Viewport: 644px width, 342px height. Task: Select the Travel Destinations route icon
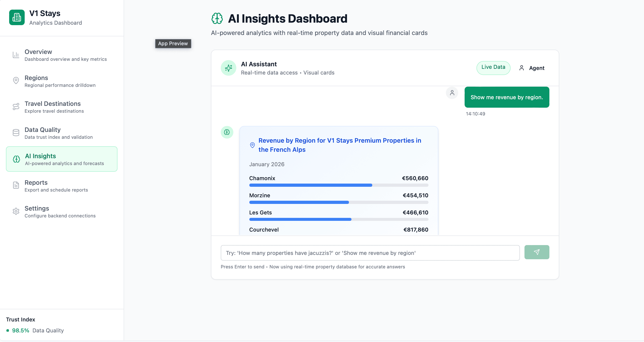16,107
